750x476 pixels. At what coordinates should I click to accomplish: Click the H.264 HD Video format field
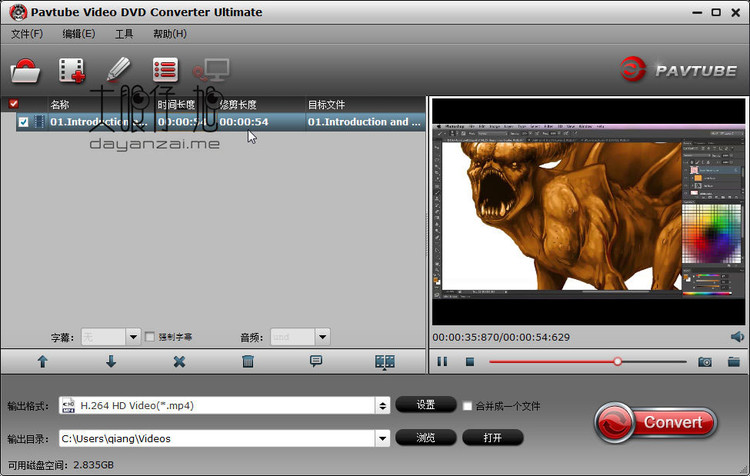(x=218, y=406)
